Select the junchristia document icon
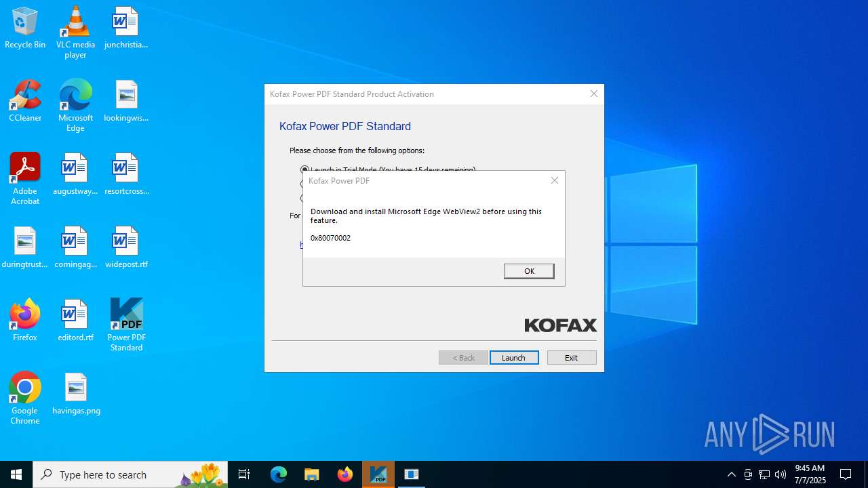 pyautogui.click(x=126, y=28)
